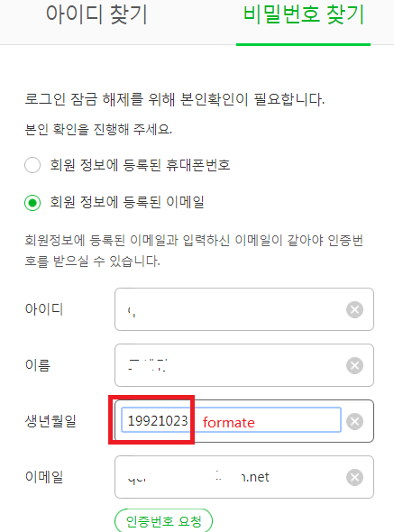This screenshot has width=394, height=532.
Task: Clear the 이메일 field with its X icon
Action: pos(354,477)
